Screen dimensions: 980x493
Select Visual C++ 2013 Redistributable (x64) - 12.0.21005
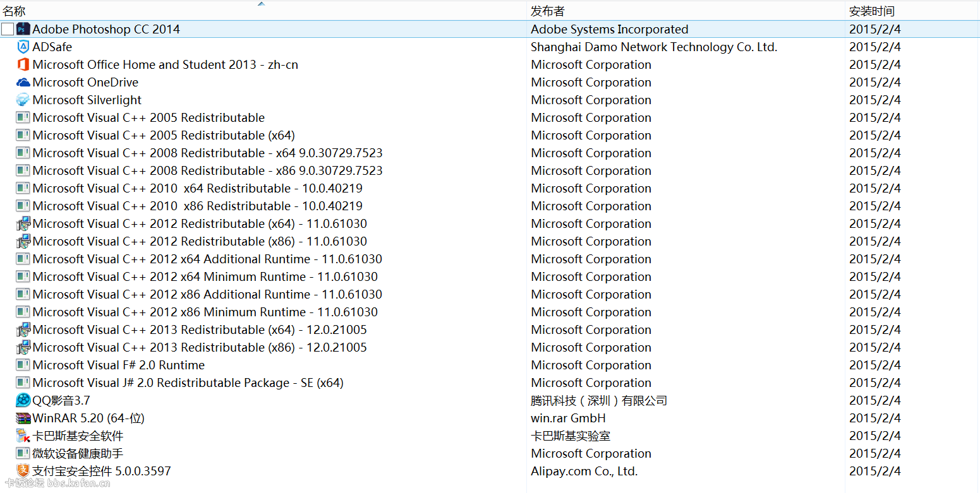[200, 330]
